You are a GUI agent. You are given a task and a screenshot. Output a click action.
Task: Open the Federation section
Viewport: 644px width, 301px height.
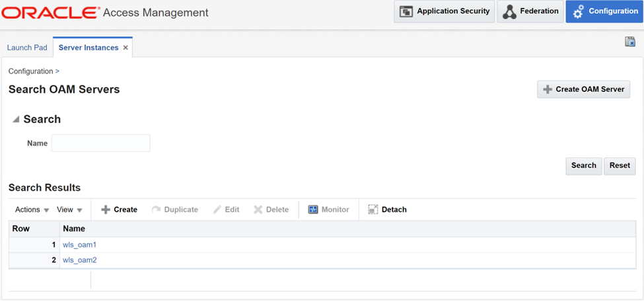(x=530, y=11)
